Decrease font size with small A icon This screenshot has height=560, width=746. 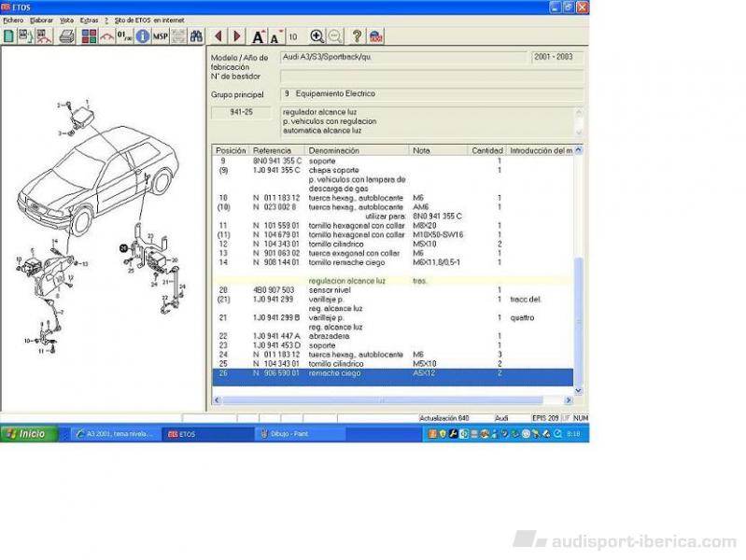click(x=275, y=37)
